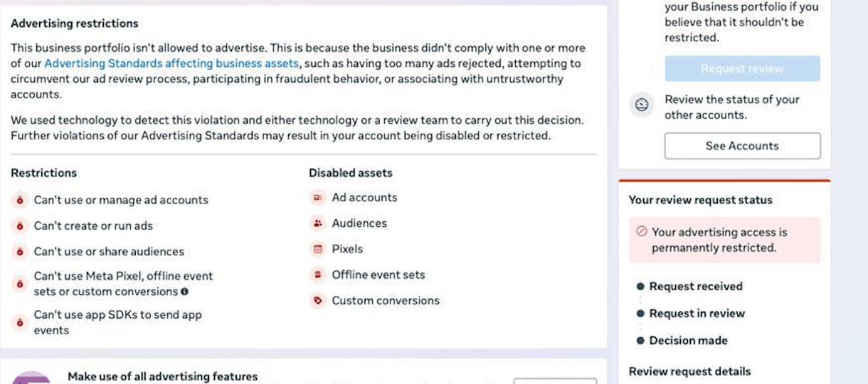Click the account status face icon
Viewport: 868px width, 384px height.
(642, 105)
